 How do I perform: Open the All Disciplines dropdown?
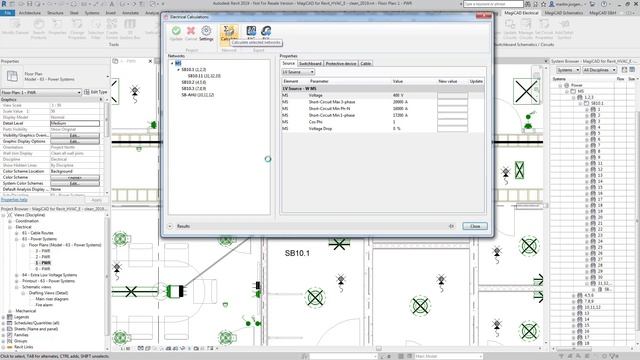[x=599, y=70]
